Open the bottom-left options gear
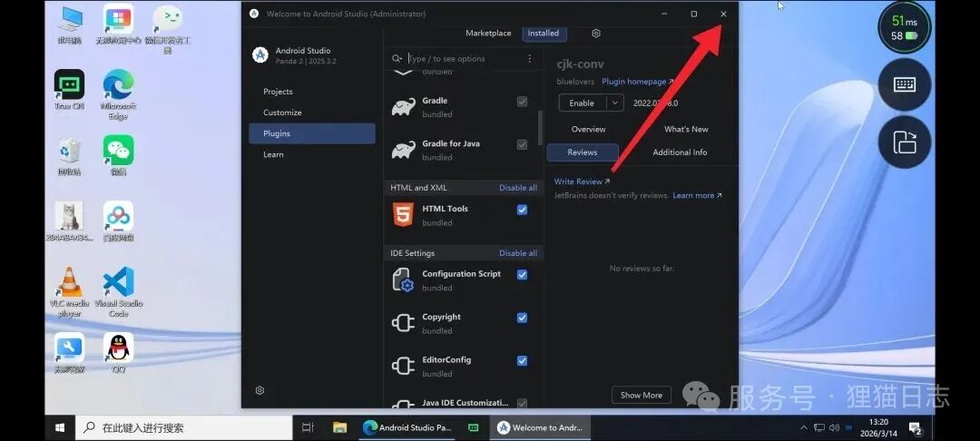This screenshot has width=980, height=441. click(260, 390)
